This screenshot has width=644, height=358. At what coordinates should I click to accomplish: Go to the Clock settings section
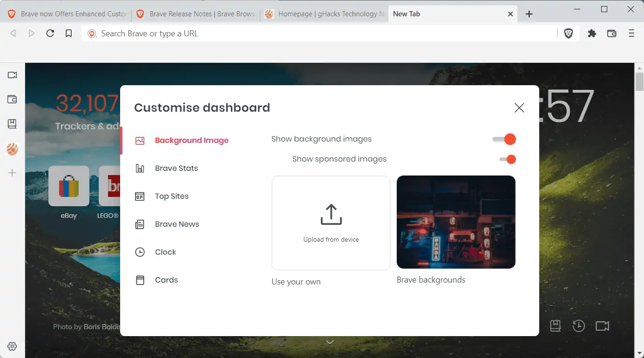tap(156, 252)
